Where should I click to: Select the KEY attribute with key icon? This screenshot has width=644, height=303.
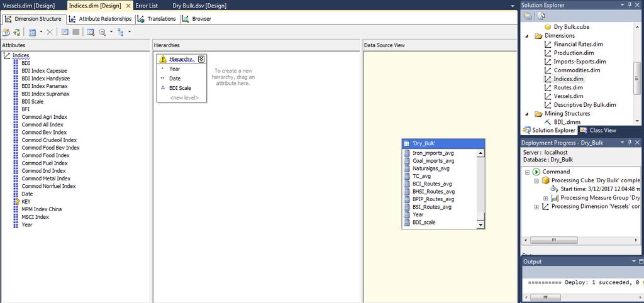point(26,202)
